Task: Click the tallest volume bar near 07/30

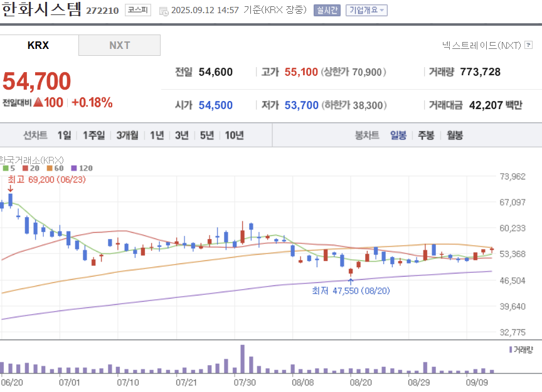Action: point(243,359)
